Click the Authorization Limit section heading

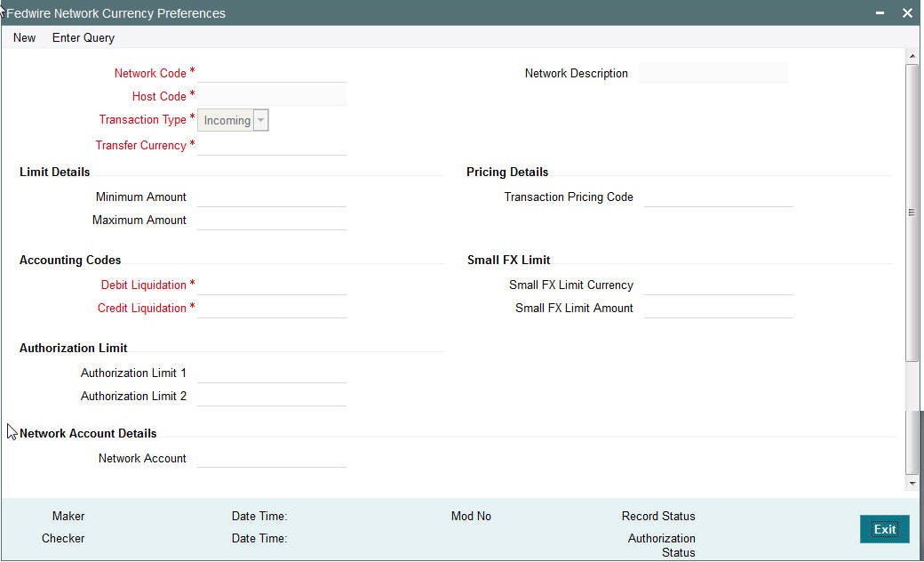point(73,348)
